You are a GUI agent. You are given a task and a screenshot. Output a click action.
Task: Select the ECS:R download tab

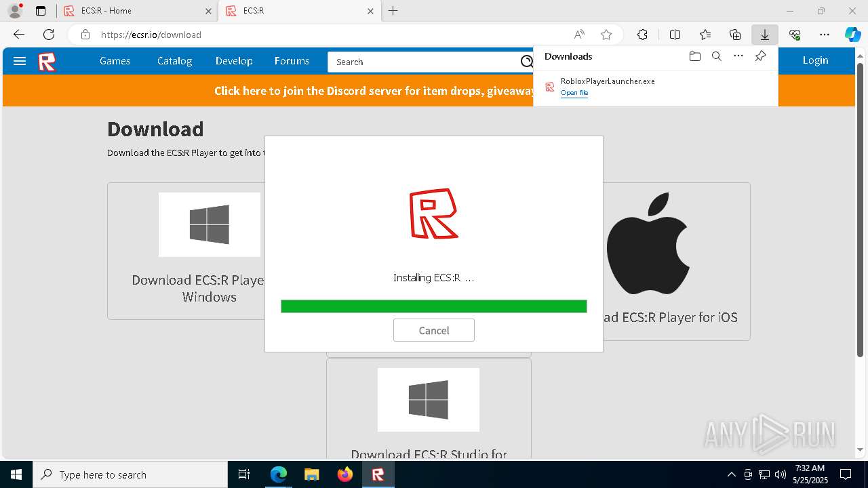tap(300, 11)
